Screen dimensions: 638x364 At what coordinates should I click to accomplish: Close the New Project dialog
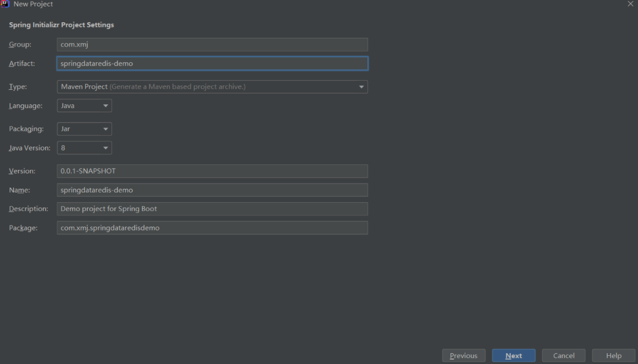click(630, 4)
